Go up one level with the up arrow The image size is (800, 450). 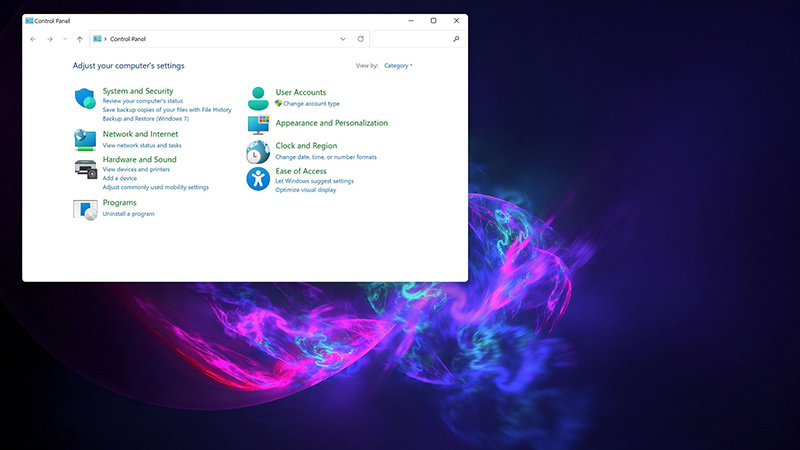80,39
